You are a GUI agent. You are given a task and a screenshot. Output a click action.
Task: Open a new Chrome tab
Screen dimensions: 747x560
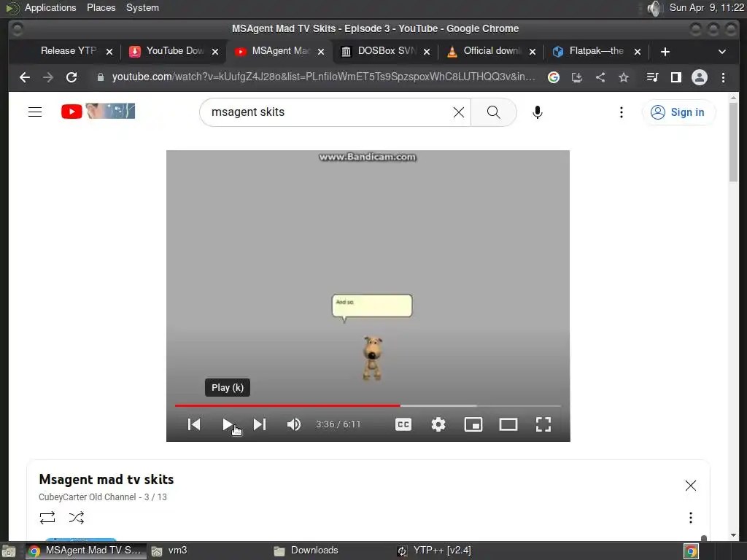point(665,52)
